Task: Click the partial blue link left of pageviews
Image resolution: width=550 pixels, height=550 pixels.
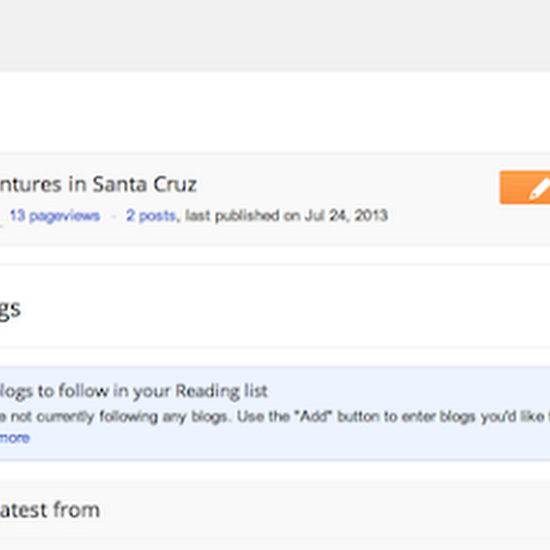Action: (1, 221)
